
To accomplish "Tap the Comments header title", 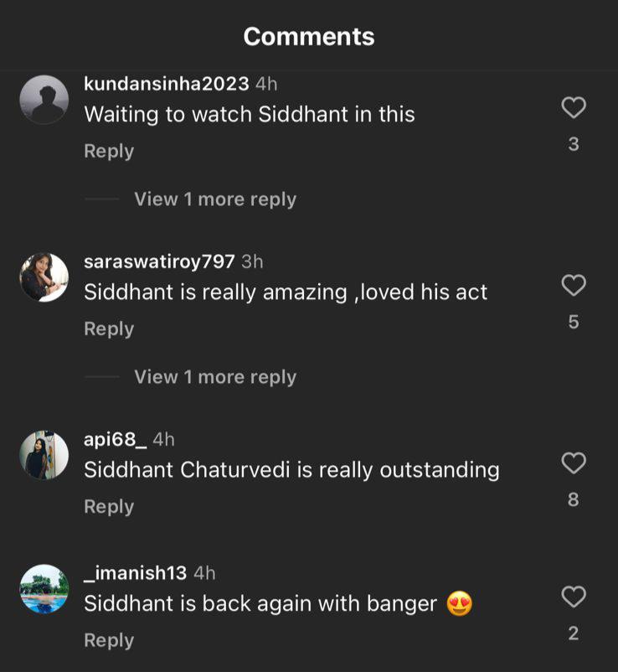I will (309, 37).
